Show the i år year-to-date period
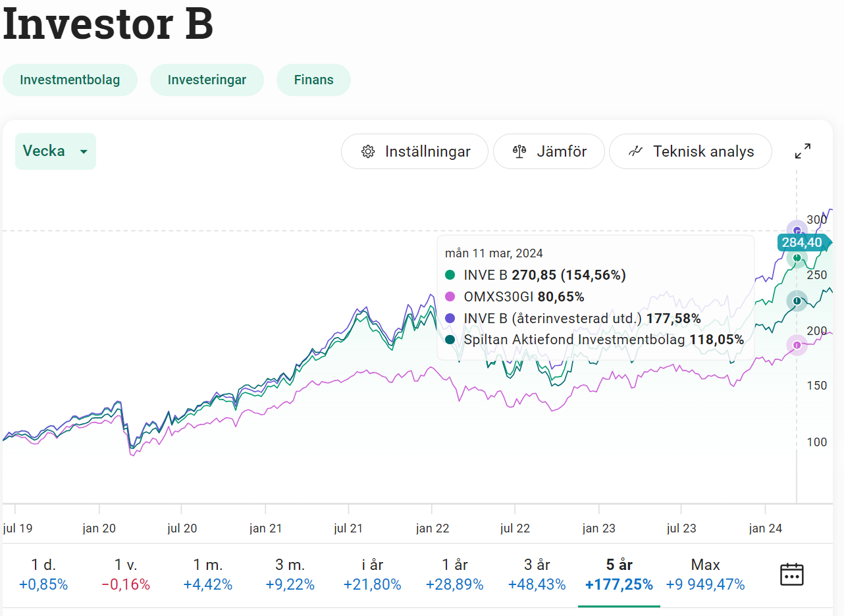The height and width of the screenshot is (616, 844). point(372,574)
